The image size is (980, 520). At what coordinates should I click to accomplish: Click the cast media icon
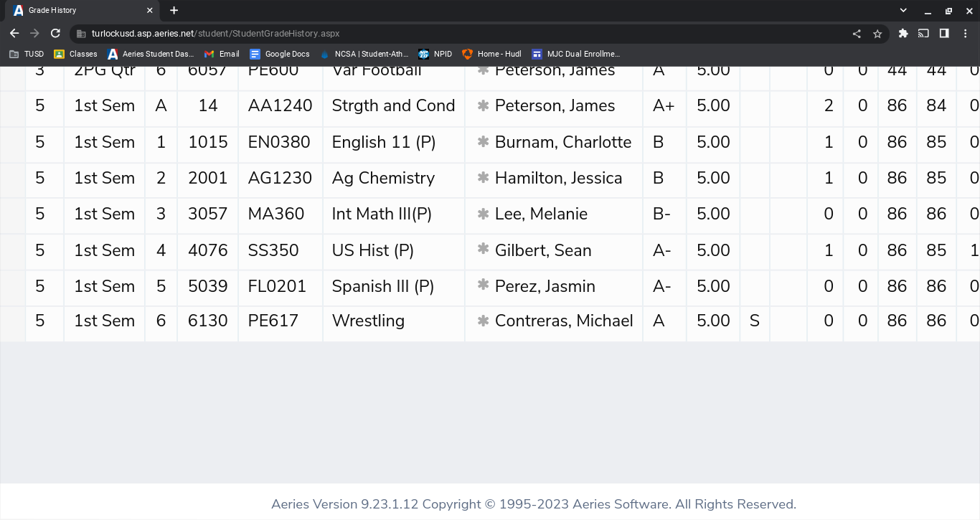[923, 33]
